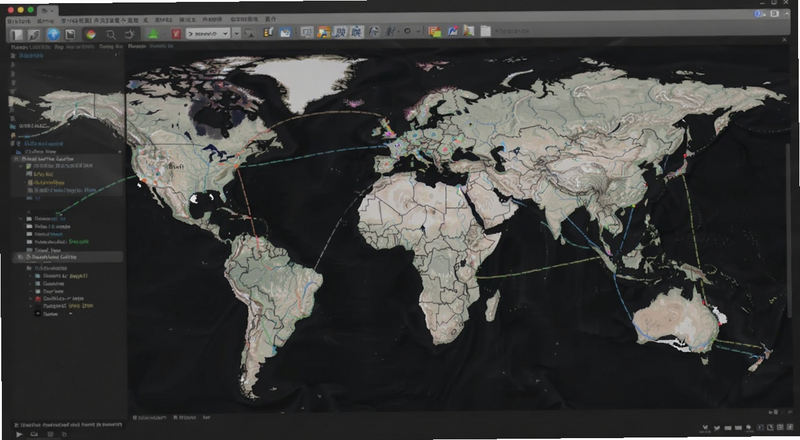This screenshot has height=440, width=800.
Task: Open the first menu in the menu bar
Action: point(19,21)
